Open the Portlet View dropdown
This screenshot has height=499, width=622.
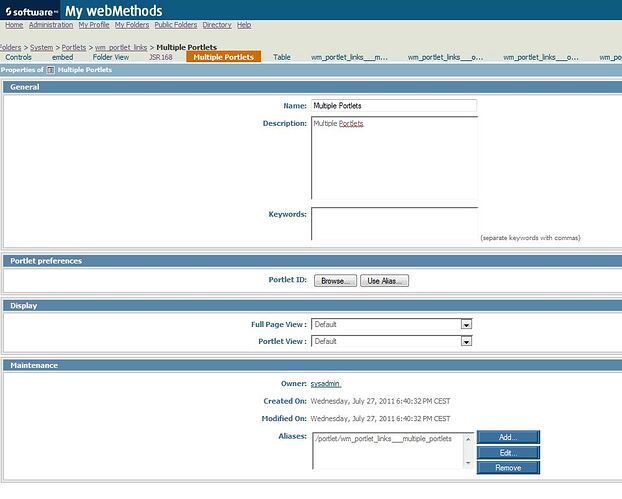click(x=392, y=341)
